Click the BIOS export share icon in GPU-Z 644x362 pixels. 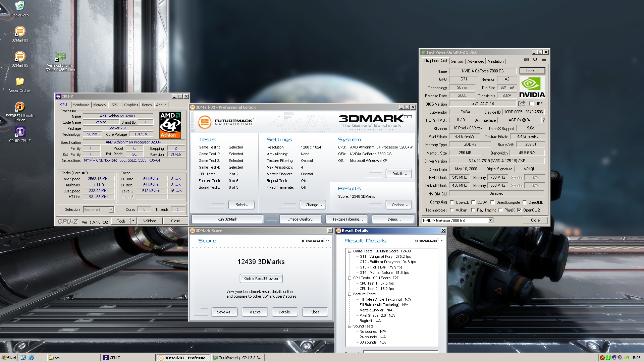coord(522,104)
